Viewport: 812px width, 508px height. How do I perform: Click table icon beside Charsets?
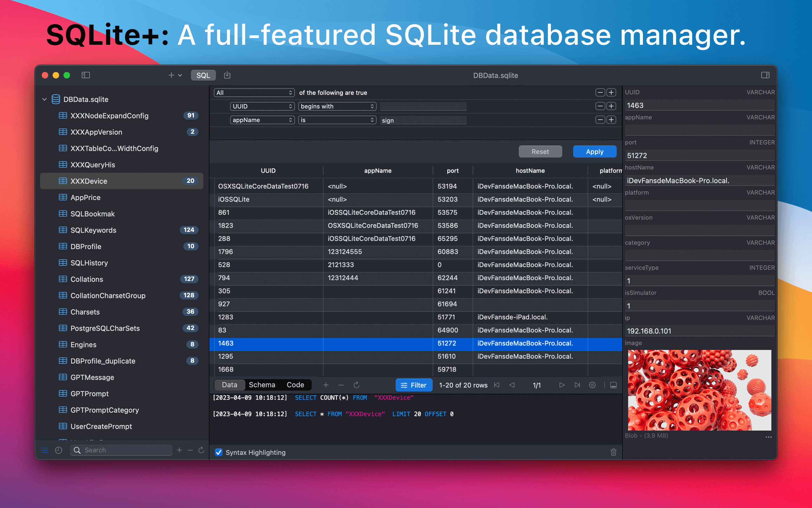pyautogui.click(x=63, y=312)
